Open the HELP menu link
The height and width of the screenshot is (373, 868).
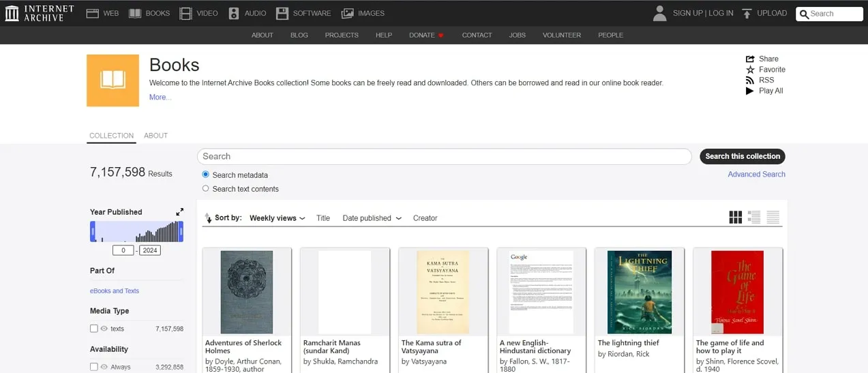384,35
